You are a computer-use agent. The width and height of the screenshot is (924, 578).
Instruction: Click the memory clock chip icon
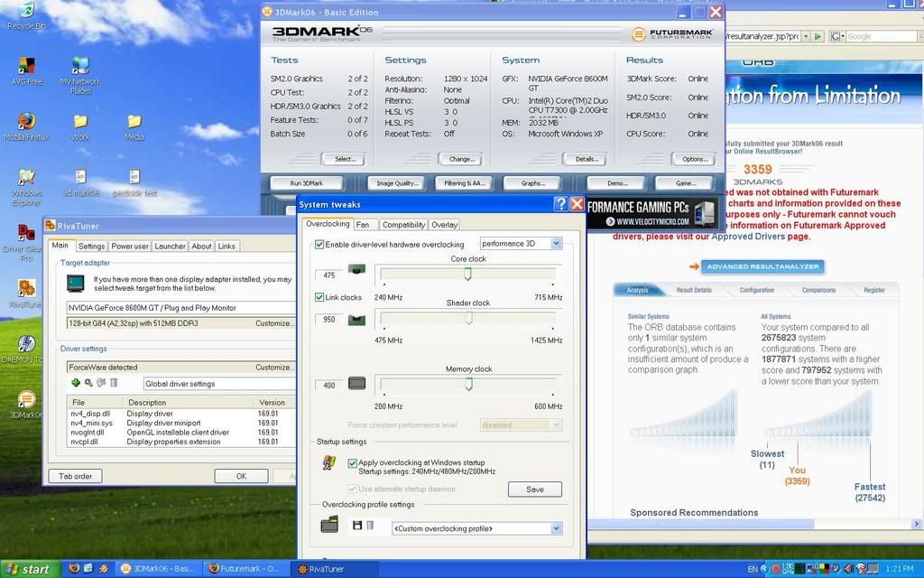pyautogui.click(x=356, y=383)
